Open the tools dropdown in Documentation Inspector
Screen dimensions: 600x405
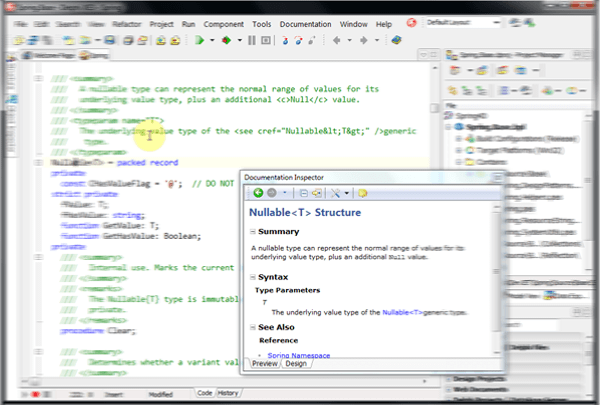(347, 193)
